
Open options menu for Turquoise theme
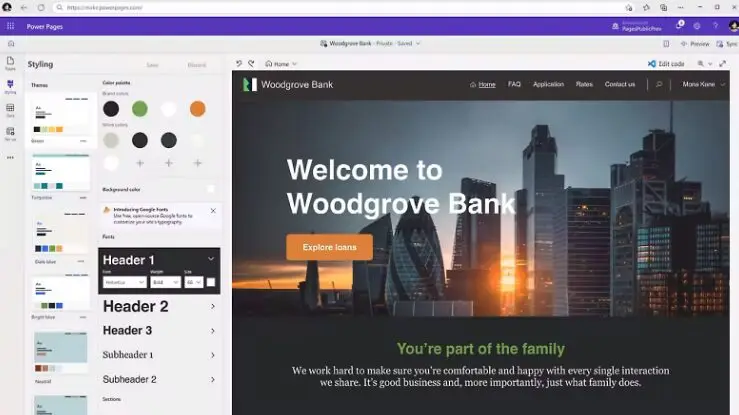(83, 198)
